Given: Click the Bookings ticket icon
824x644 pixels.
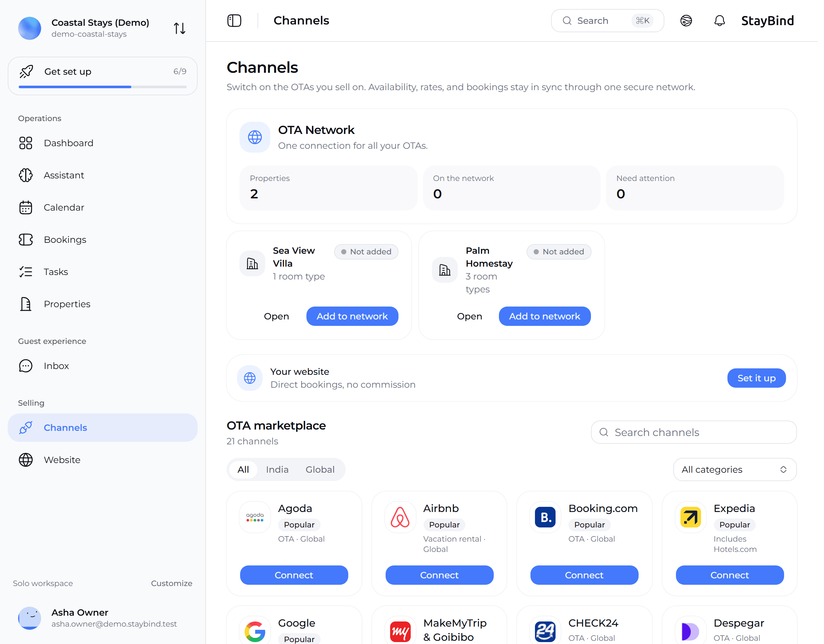Looking at the screenshot, I should 26,239.
